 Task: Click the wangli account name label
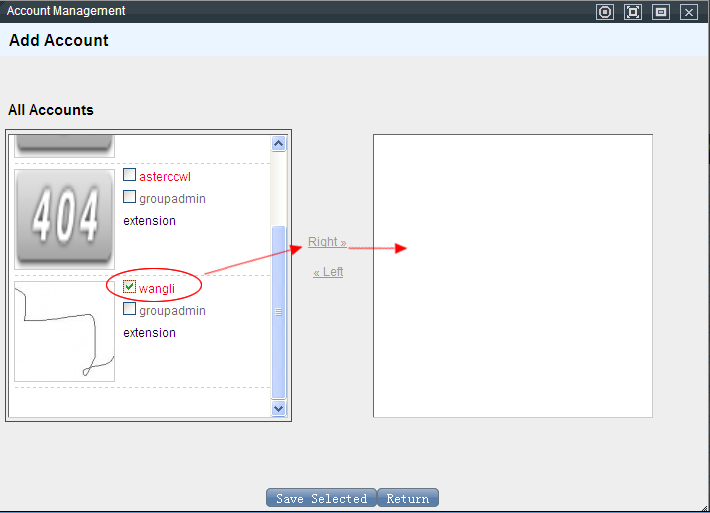pyautogui.click(x=157, y=289)
